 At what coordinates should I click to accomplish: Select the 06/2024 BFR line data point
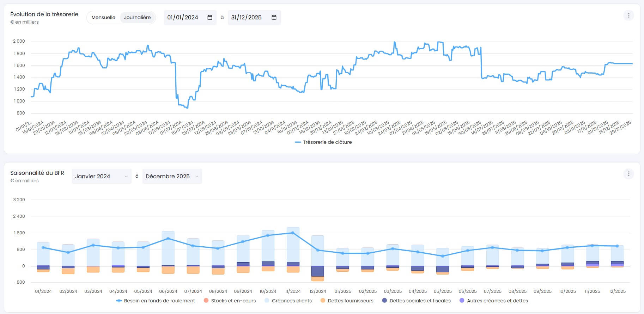pyautogui.click(x=168, y=239)
